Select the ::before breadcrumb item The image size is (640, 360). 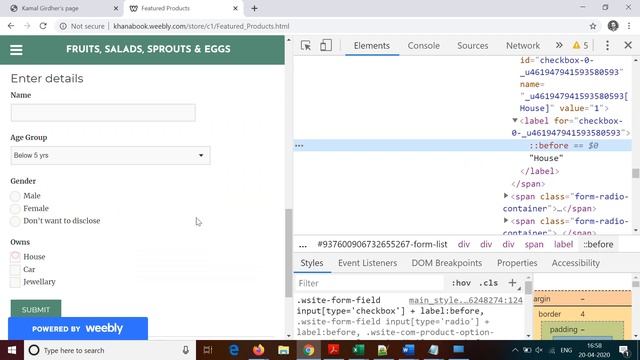598,244
